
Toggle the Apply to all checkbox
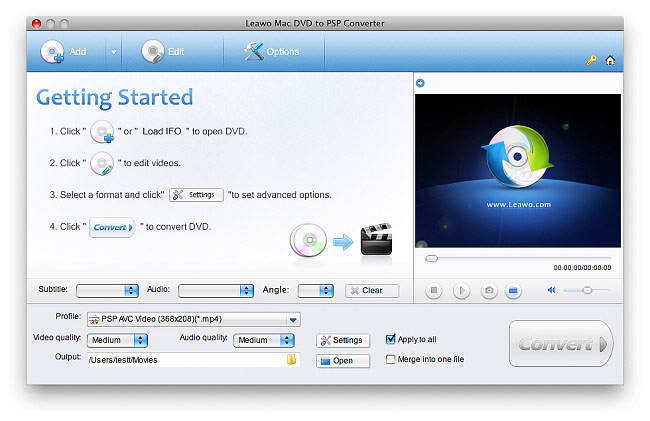coord(390,339)
